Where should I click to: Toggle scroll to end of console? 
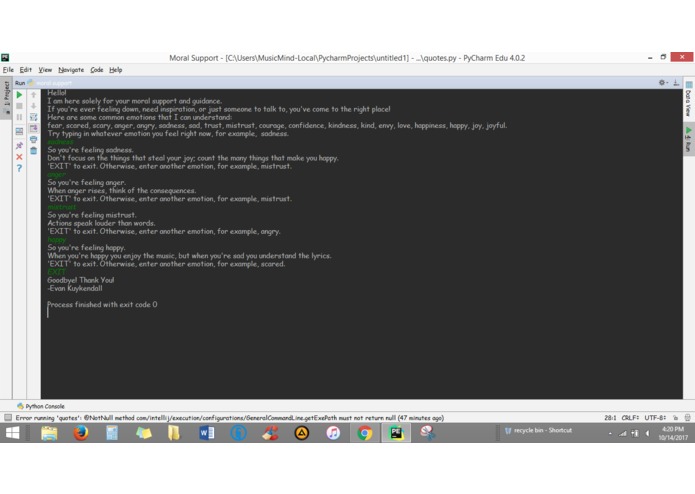[x=33, y=128]
